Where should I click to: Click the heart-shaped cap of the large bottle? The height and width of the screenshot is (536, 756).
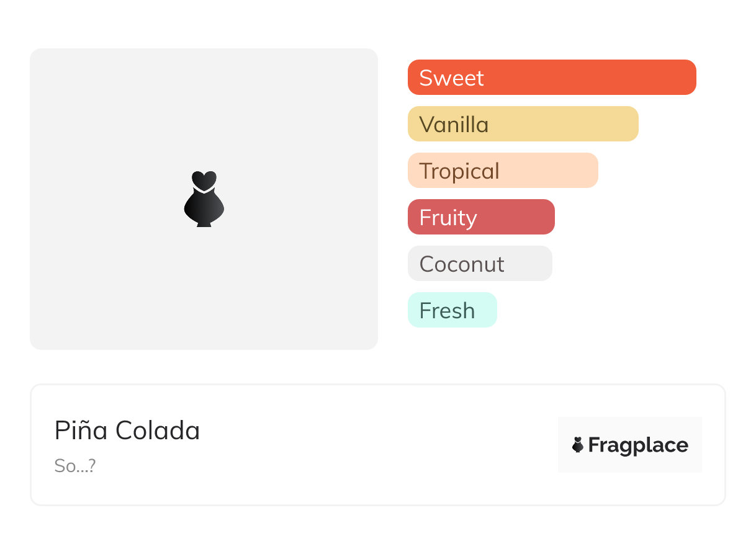click(204, 179)
